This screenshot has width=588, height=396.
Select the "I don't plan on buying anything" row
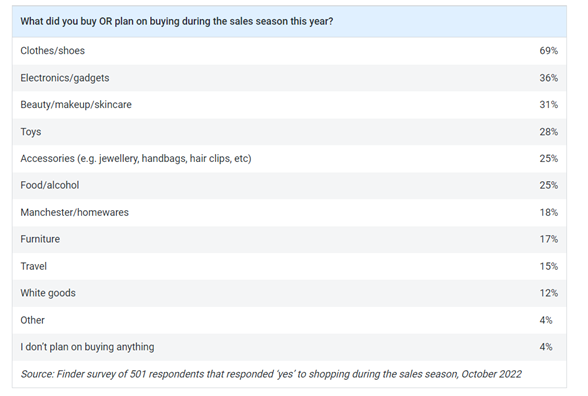coord(289,347)
